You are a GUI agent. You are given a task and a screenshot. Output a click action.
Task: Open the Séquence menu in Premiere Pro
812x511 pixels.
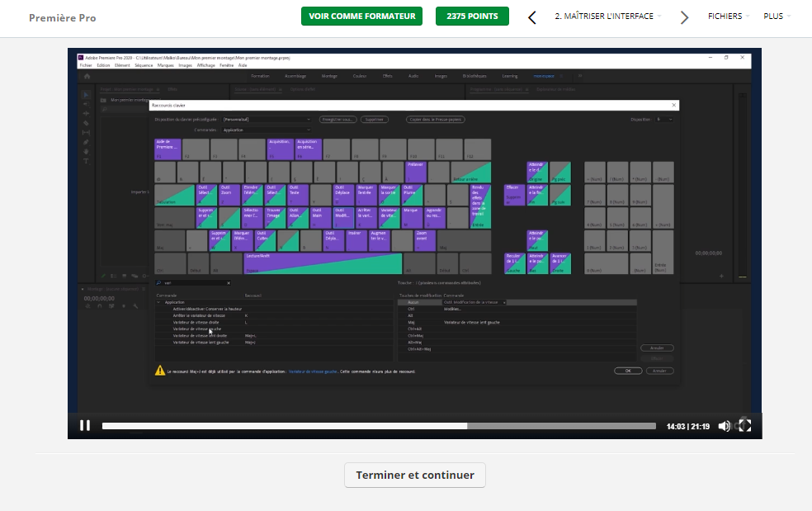[x=144, y=65]
